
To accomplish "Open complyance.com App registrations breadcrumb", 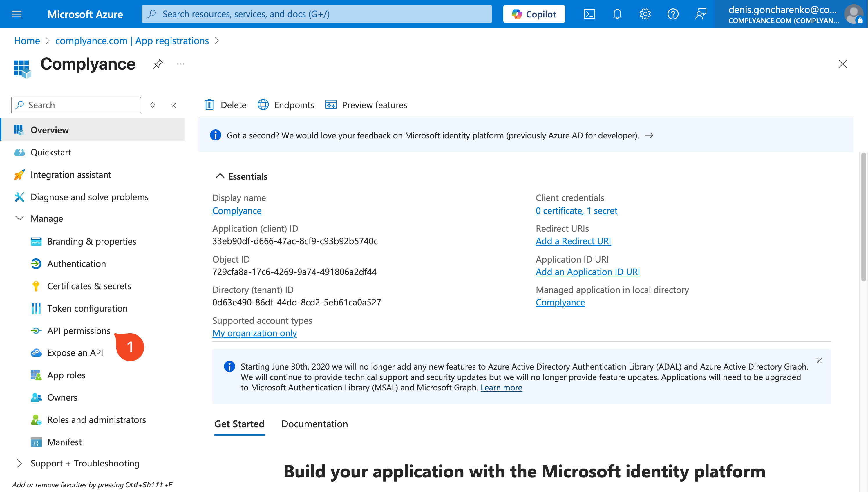I will click(132, 41).
